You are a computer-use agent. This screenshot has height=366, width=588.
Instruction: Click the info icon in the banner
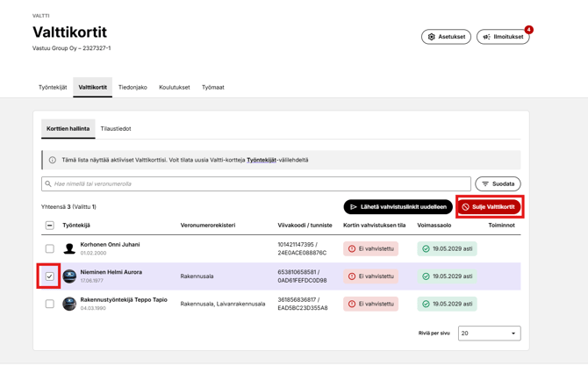(53, 160)
